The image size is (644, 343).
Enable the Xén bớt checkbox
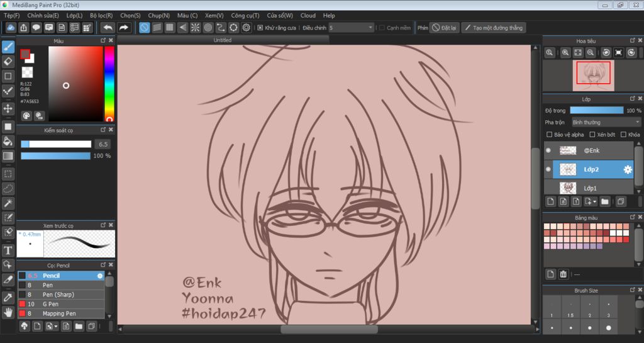point(592,134)
